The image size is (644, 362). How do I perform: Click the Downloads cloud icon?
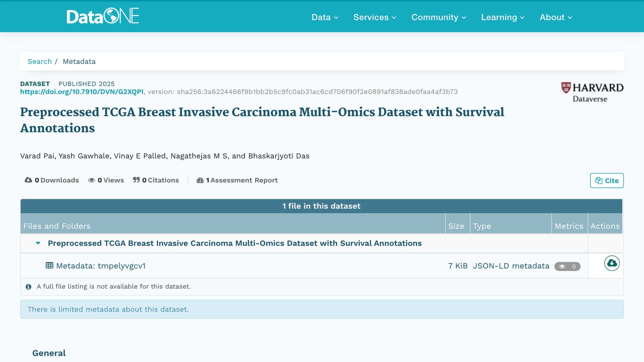tap(29, 180)
